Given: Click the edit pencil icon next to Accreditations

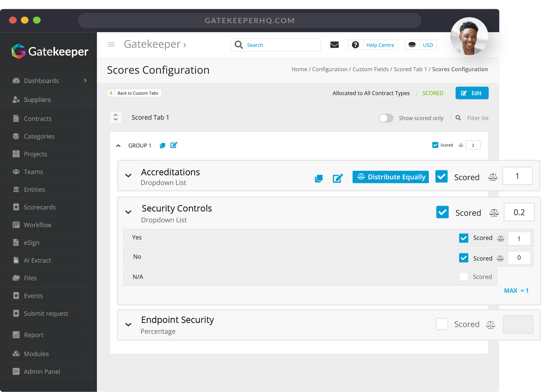Looking at the screenshot, I should [338, 176].
